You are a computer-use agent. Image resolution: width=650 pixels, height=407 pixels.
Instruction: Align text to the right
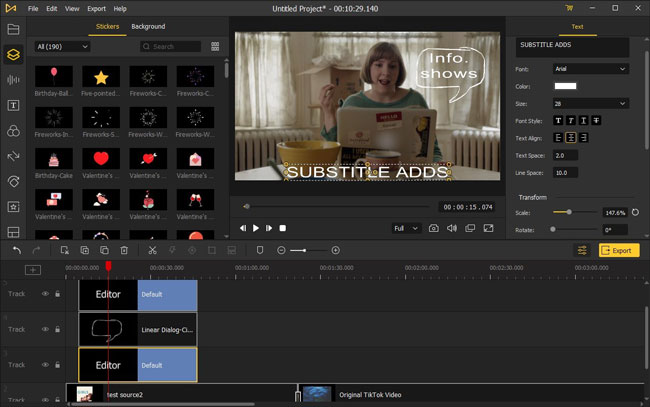584,138
